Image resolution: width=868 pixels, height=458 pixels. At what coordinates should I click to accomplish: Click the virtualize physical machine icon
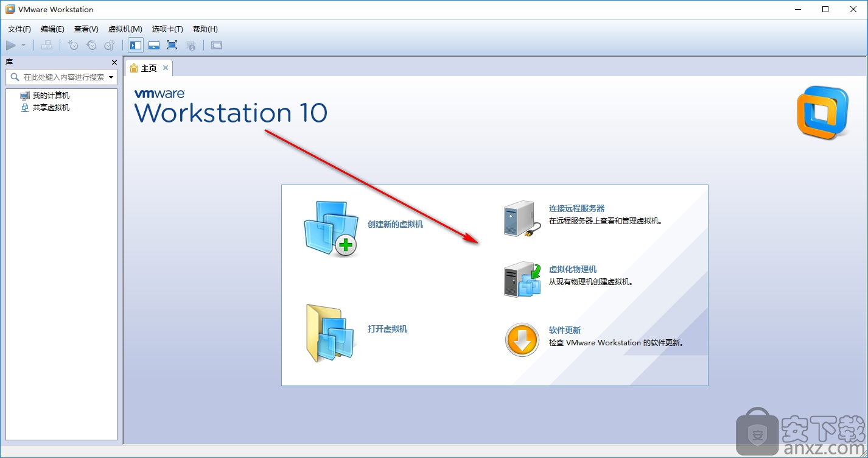coord(522,280)
